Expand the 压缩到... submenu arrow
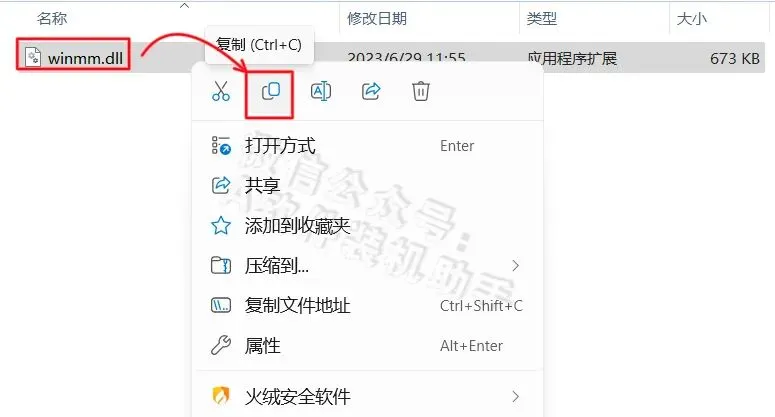The image size is (775, 417). point(516,266)
